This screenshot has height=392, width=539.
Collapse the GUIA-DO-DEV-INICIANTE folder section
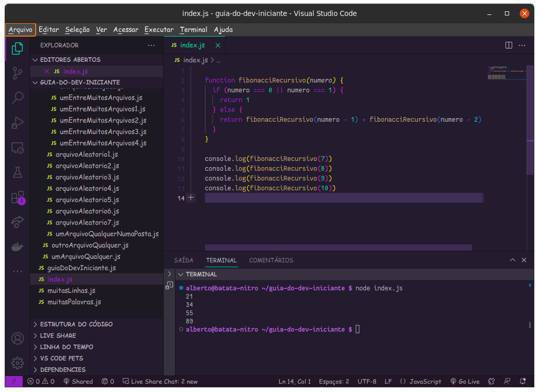(80, 83)
